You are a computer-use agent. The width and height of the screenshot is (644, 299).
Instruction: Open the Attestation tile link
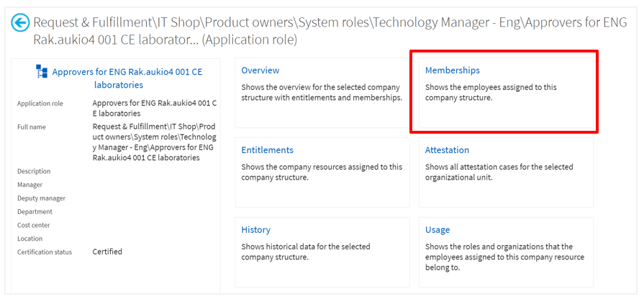click(447, 150)
